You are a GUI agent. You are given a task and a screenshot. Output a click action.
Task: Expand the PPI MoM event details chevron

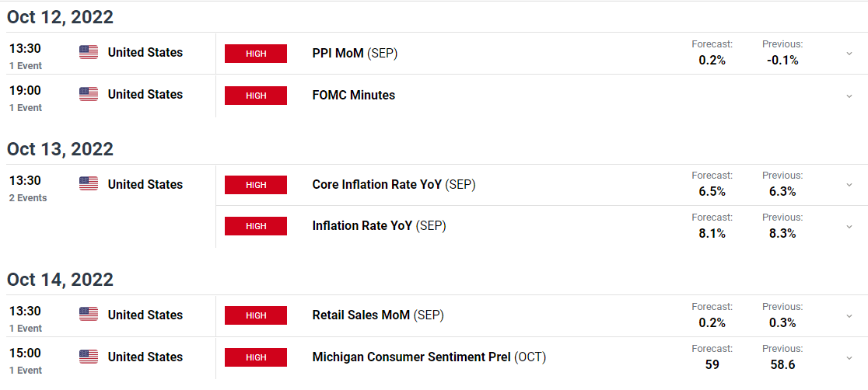[849, 54]
